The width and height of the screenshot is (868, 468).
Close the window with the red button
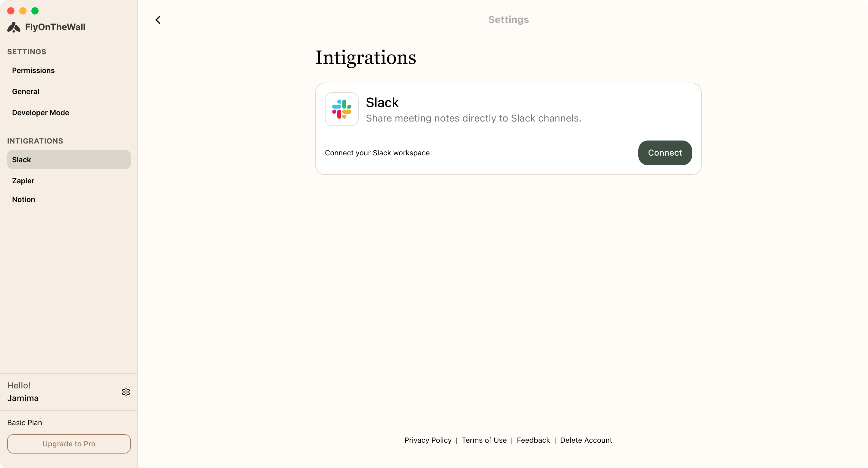click(x=11, y=11)
